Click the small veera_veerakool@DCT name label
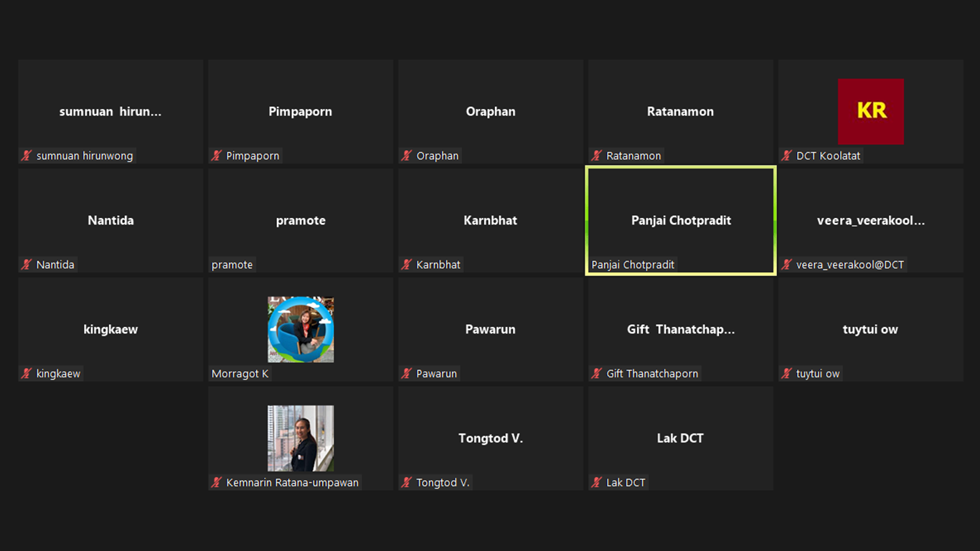Screen dimensions: 980x551 tap(850, 265)
